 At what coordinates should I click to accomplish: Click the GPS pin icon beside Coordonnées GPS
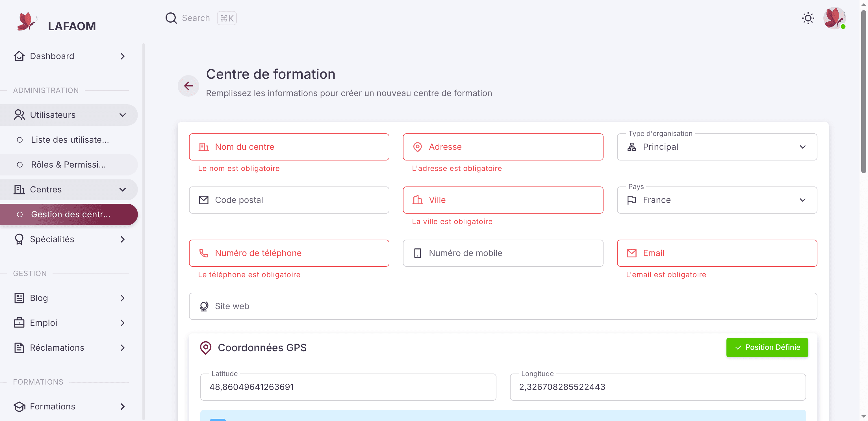(x=205, y=348)
